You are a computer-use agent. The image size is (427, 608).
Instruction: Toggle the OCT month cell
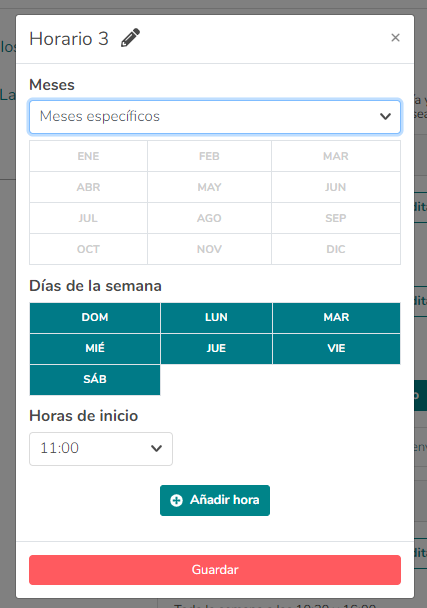pyautogui.click(x=88, y=249)
